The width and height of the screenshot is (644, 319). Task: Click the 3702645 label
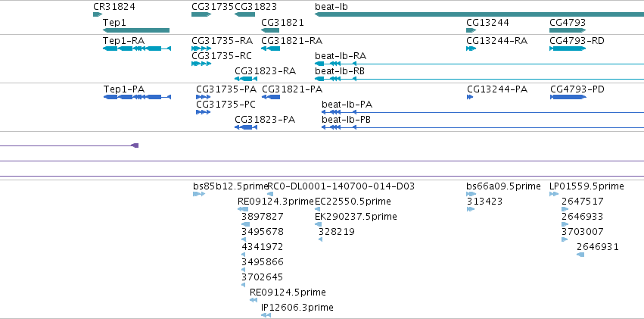click(x=263, y=277)
